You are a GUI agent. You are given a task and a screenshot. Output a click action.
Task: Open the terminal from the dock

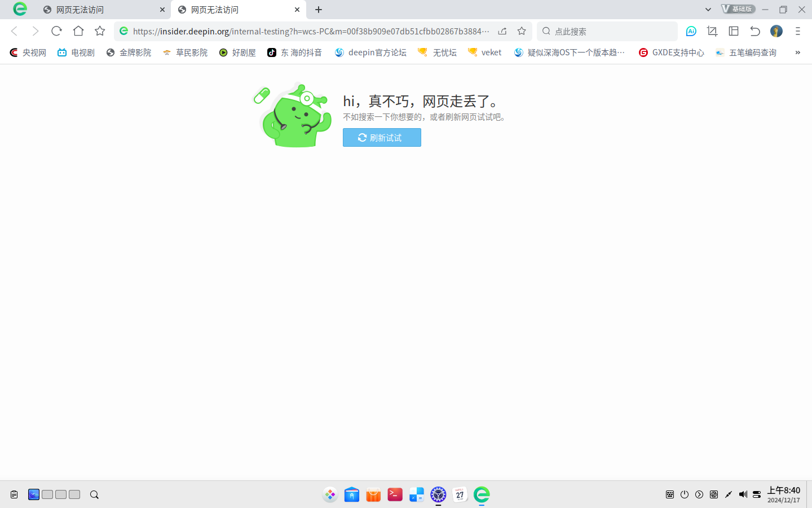pos(395,494)
